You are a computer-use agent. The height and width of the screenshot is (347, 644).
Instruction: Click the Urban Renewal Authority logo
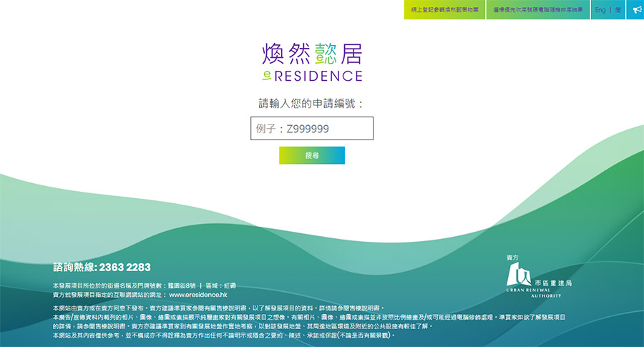538,280
